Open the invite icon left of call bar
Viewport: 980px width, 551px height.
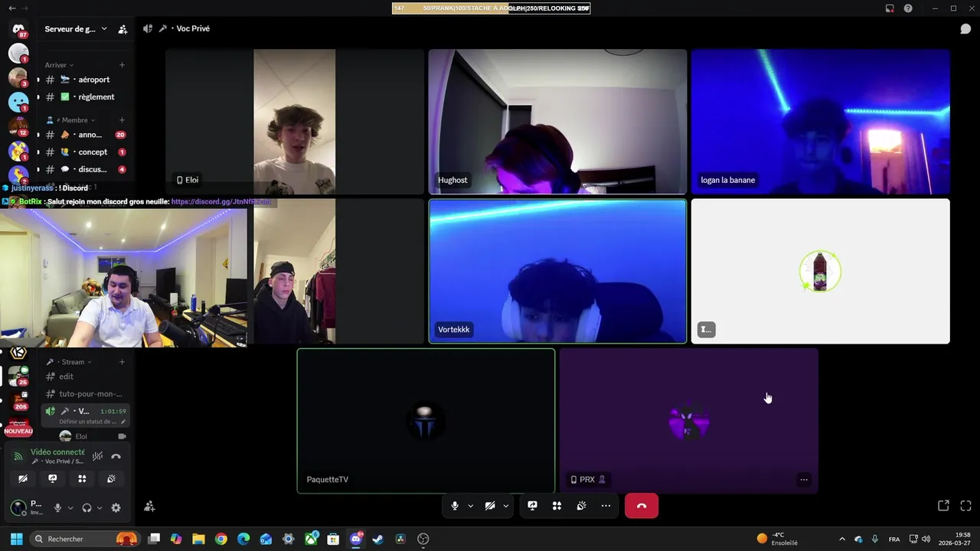click(149, 506)
